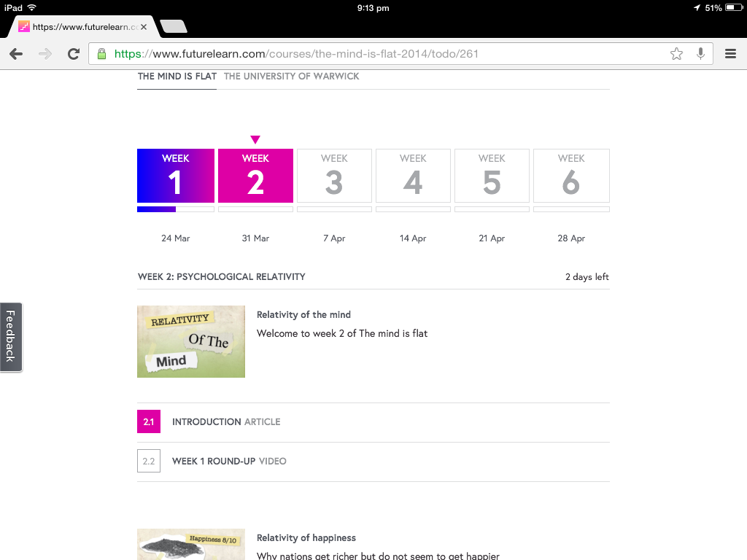Tap the microphone voice search icon
The height and width of the screenshot is (560, 747).
[x=700, y=54]
